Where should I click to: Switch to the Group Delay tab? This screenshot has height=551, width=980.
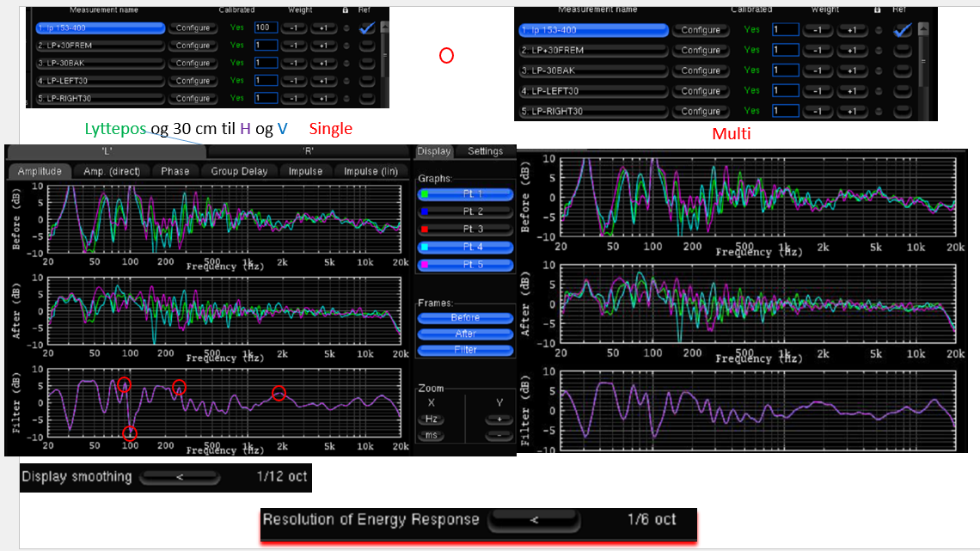(239, 171)
